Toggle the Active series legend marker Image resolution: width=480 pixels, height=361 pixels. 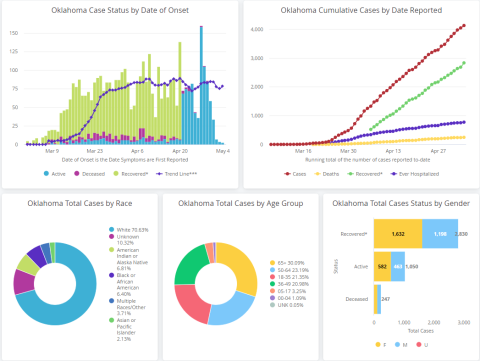[x=46, y=174]
